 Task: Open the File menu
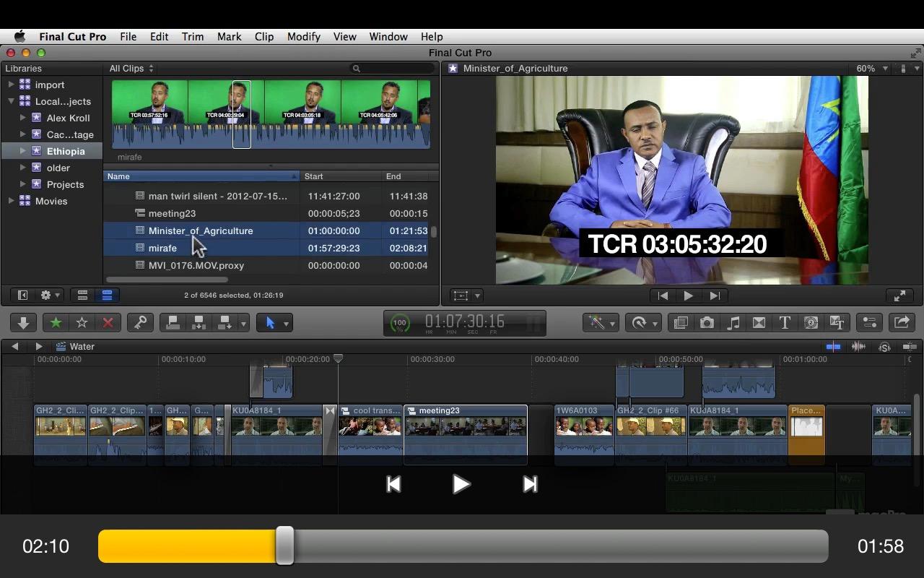tap(128, 37)
